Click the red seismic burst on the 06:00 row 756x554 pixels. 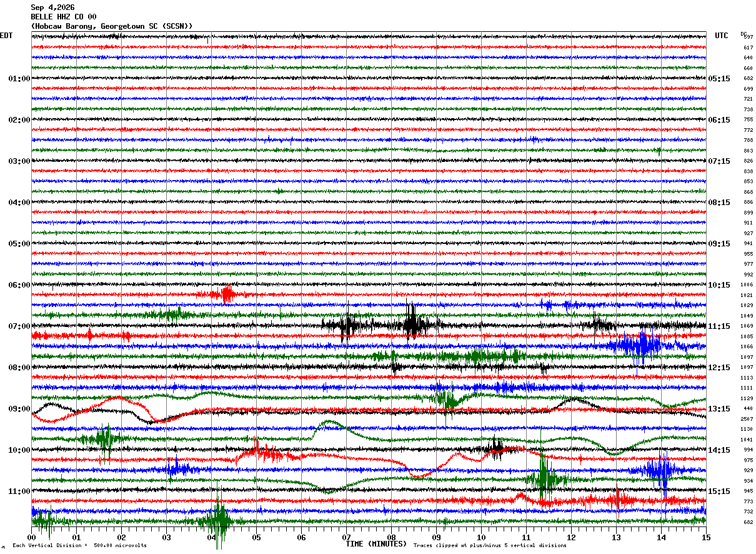click(227, 294)
